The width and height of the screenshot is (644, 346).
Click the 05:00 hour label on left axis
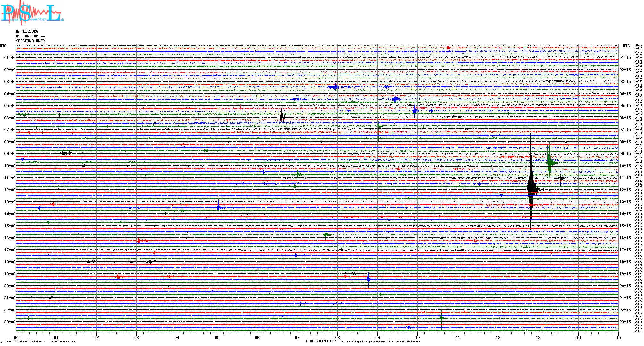point(10,106)
